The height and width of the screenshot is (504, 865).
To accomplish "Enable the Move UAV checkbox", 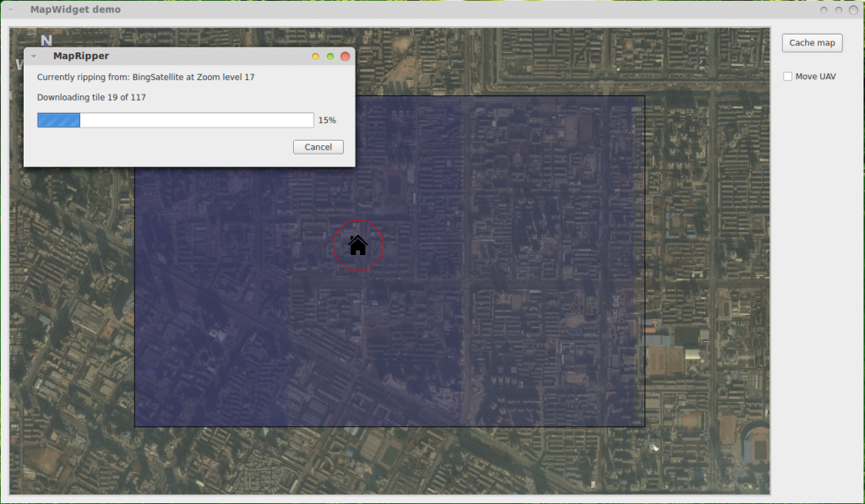I will [x=788, y=77].
